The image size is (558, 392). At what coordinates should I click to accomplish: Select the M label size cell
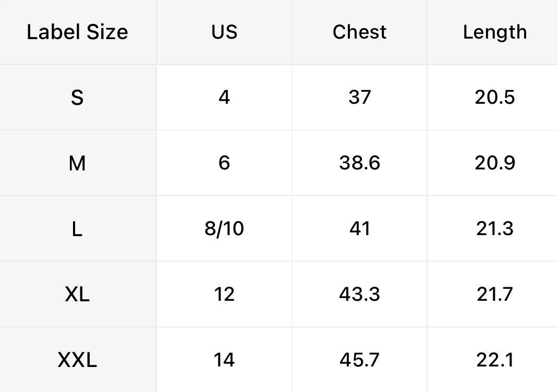coord(77,163)
